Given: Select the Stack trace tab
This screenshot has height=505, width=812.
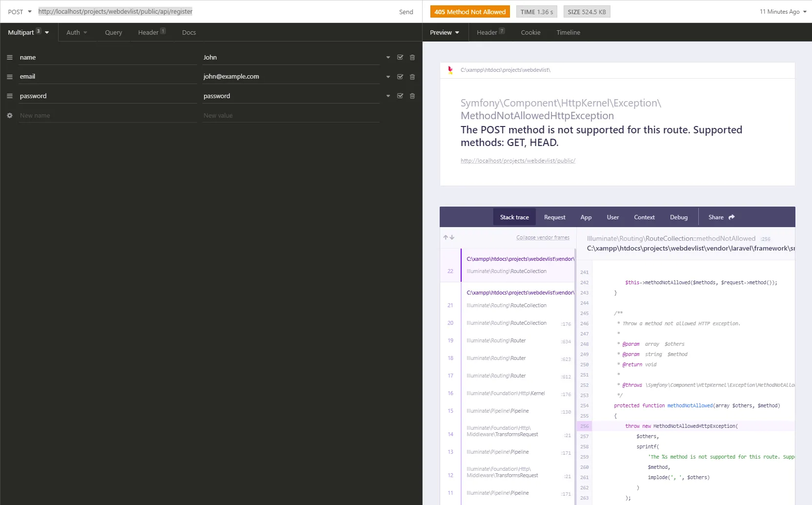Looking at the screenshot, I should (514, 217).
